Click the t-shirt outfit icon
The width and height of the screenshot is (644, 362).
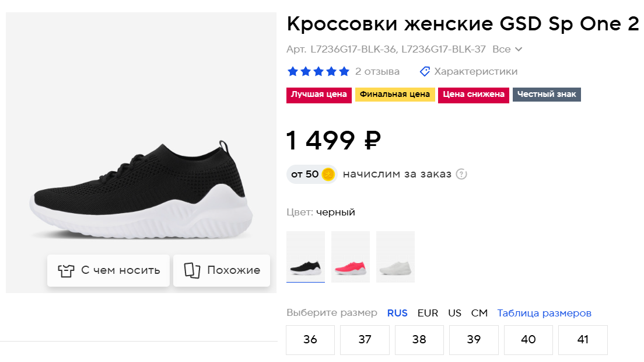point(66,270)
